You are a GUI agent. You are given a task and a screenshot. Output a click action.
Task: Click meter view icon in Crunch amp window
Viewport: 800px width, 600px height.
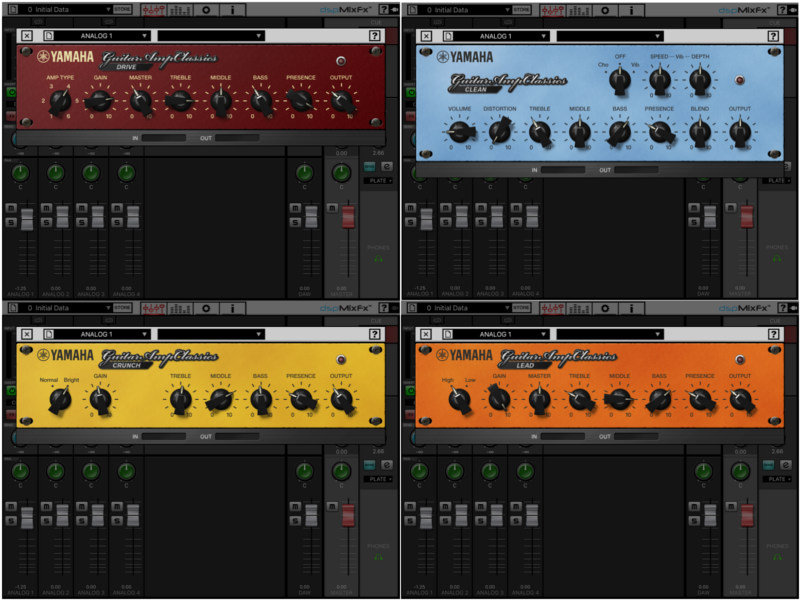point(180,308)
